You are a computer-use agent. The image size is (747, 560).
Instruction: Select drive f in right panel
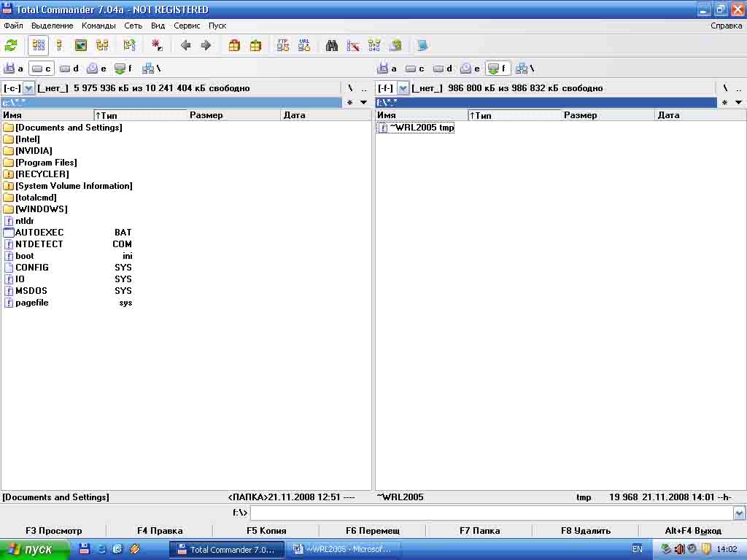click(498, 69)
